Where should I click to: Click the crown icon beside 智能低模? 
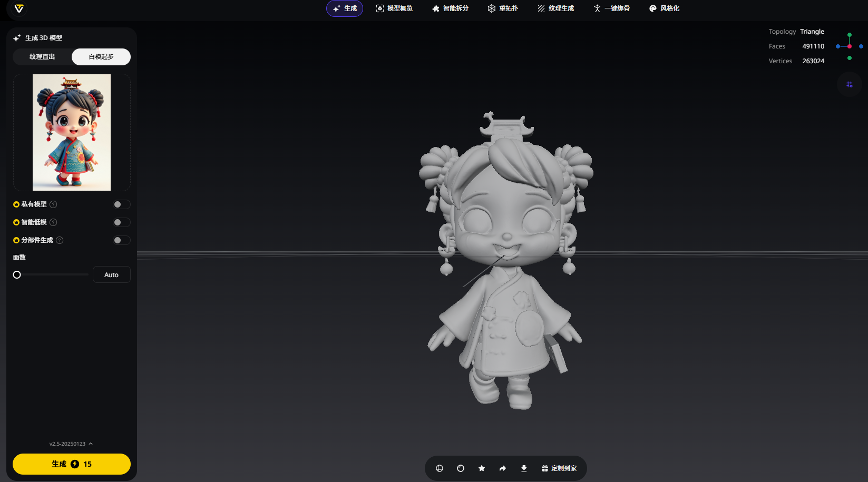coord(16,222)
